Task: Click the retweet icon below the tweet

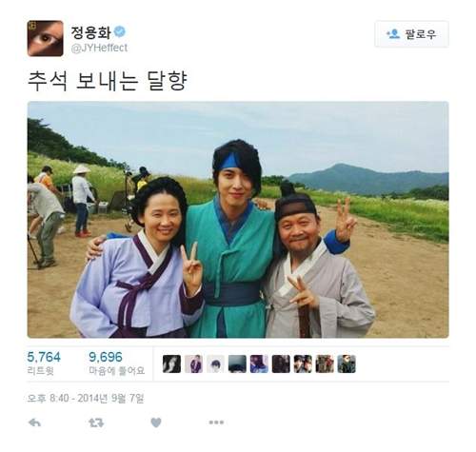Action: tap(96, 423)
